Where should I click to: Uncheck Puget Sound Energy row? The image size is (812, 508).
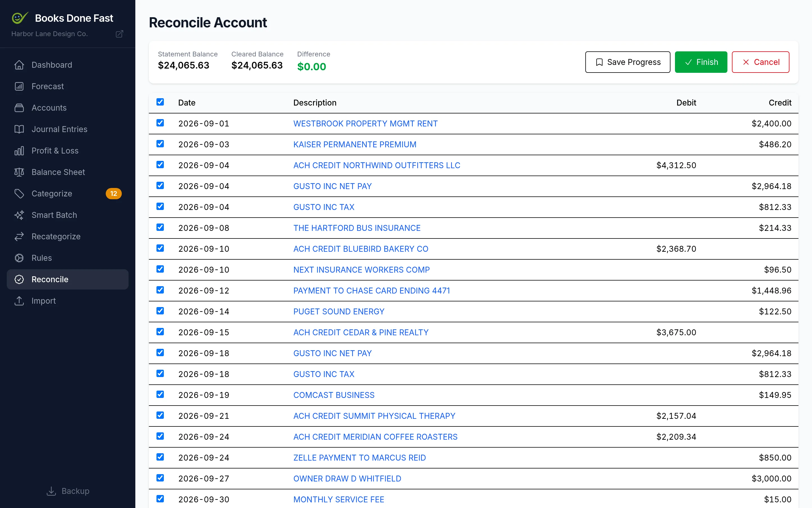tap(160, 311)
